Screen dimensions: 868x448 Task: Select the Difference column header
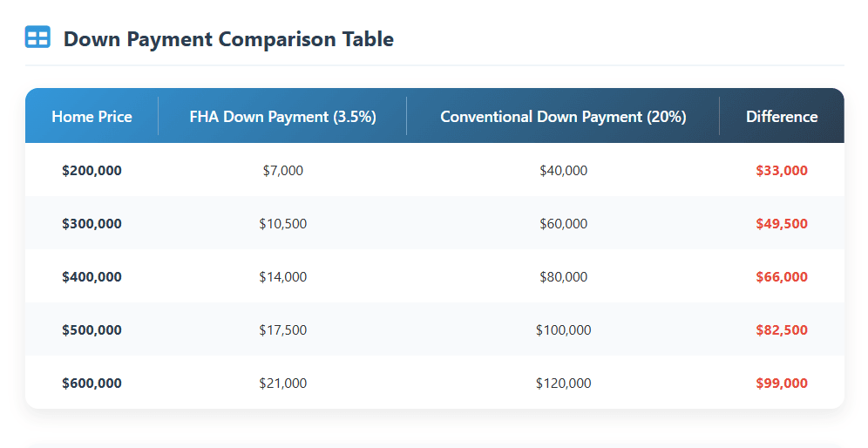click(782, 116)
